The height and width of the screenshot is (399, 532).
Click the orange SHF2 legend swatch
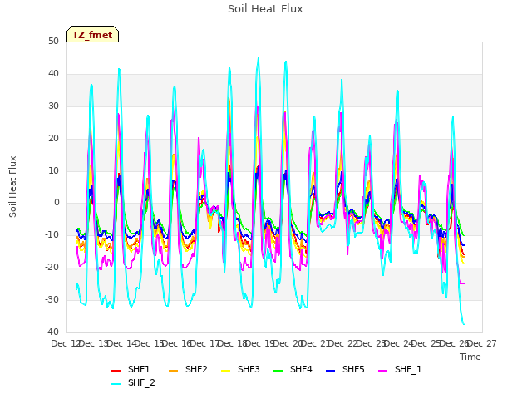tap(174, 371)
